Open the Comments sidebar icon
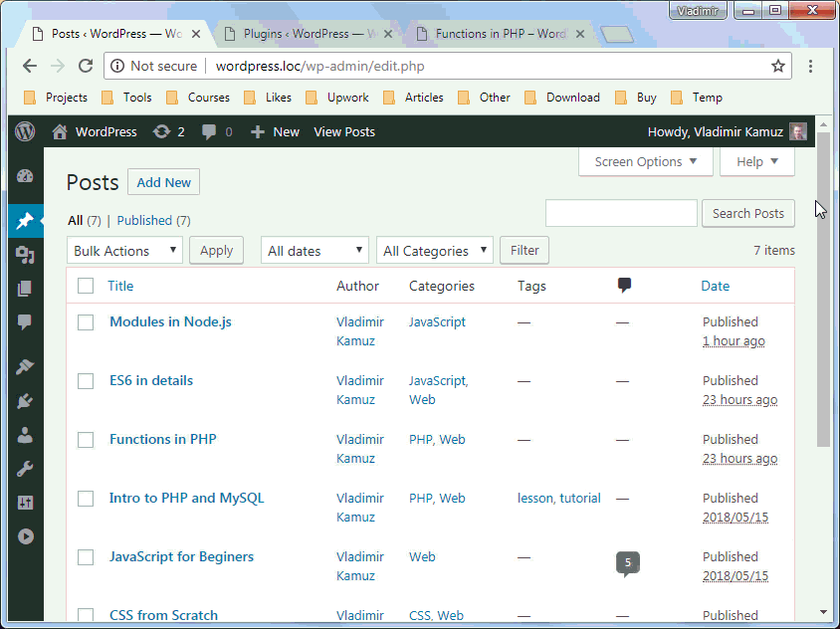 [x=25, y=322]
